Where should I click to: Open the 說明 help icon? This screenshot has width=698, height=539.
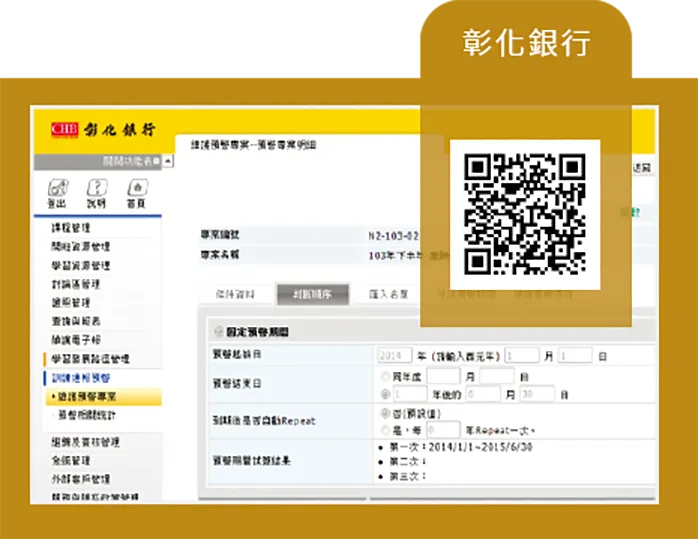point(96,188)
